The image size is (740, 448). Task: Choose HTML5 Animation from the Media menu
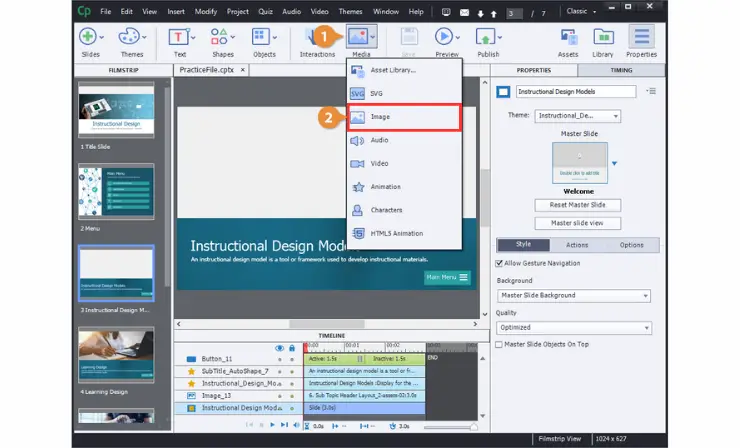click(x=404, y=233)
